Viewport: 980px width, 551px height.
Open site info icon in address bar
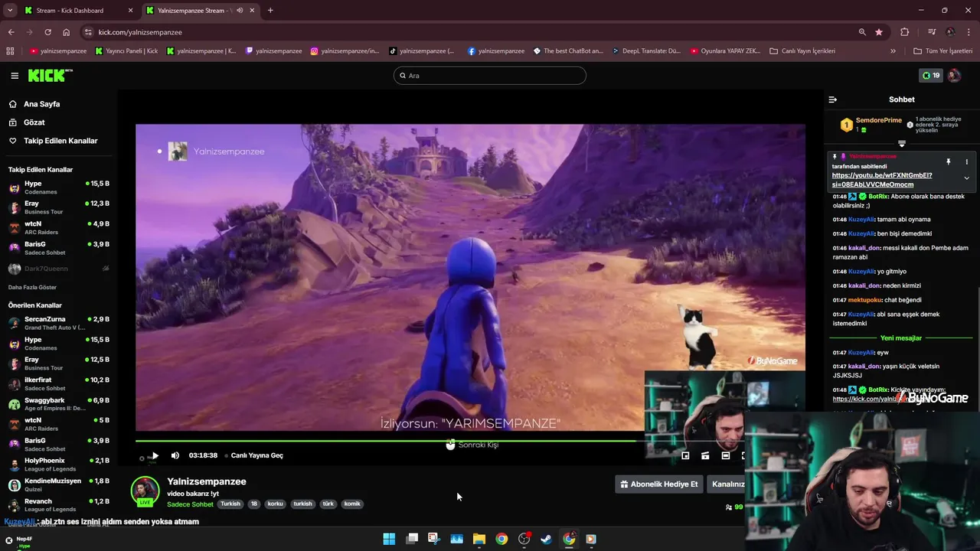click(88, 32)
